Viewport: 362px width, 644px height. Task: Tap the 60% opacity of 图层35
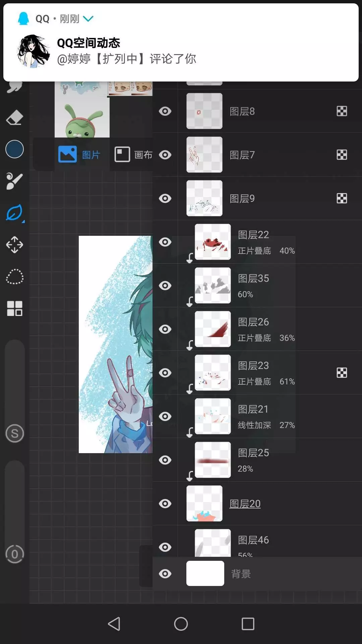pyautogui.click(x=245, y=294)
